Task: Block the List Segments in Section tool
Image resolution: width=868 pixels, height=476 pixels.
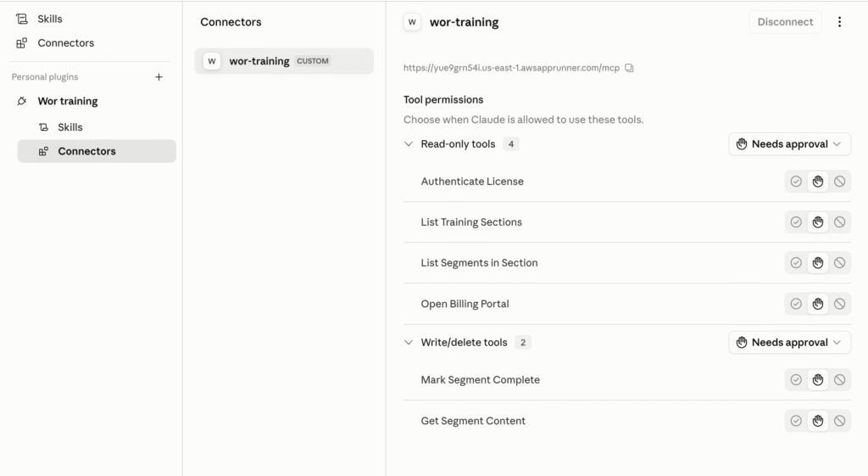Action: [839, 263]
